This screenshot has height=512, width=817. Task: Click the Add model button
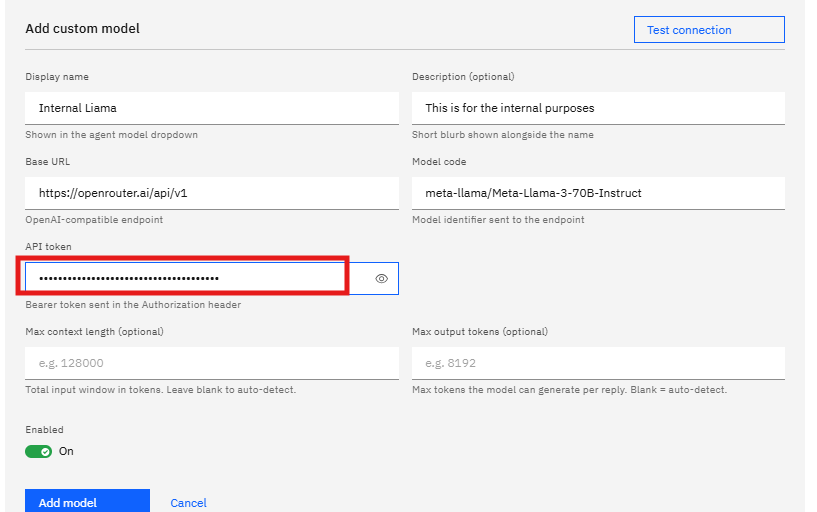click(x=88, y=501)
